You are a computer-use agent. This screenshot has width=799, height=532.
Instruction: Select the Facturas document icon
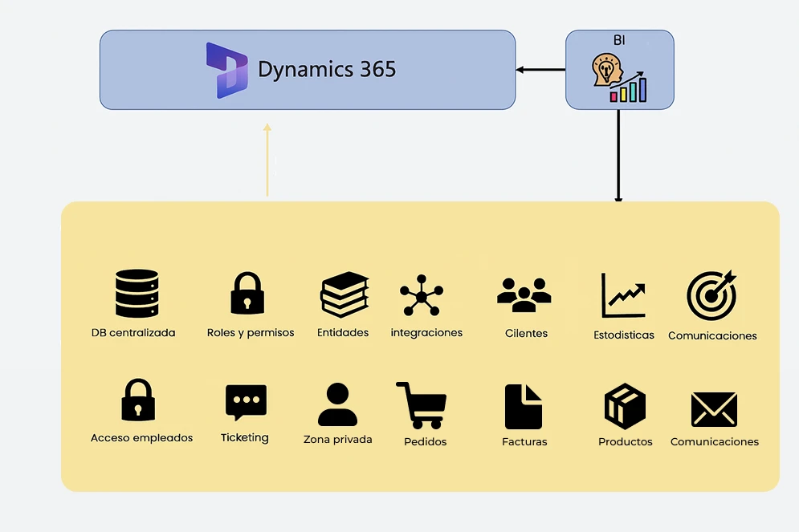pyautogui.click(x=524, y=407)
